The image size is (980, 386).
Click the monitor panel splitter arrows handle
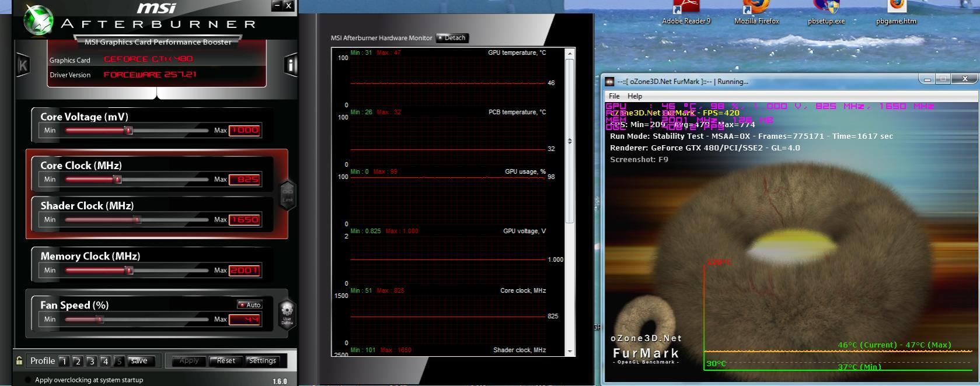(570, 141)
